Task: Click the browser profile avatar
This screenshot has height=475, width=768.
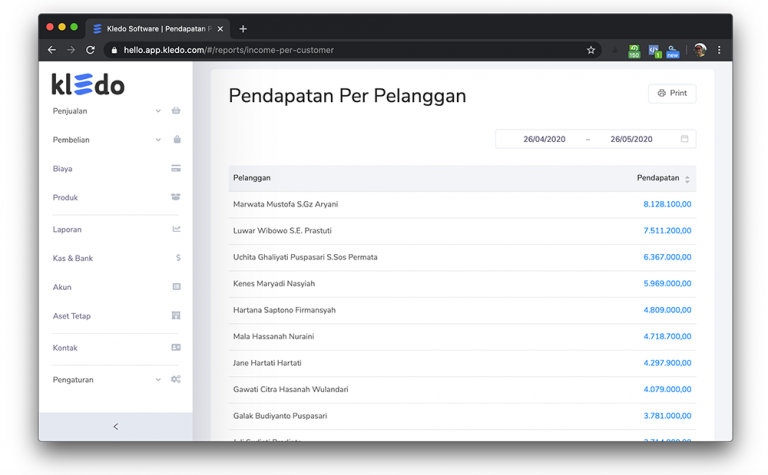Action: 700,50
